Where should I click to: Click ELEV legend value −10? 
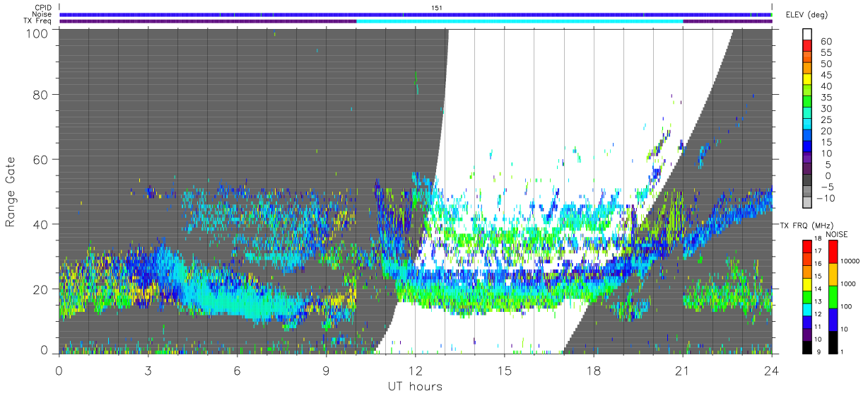coord(827,199)
